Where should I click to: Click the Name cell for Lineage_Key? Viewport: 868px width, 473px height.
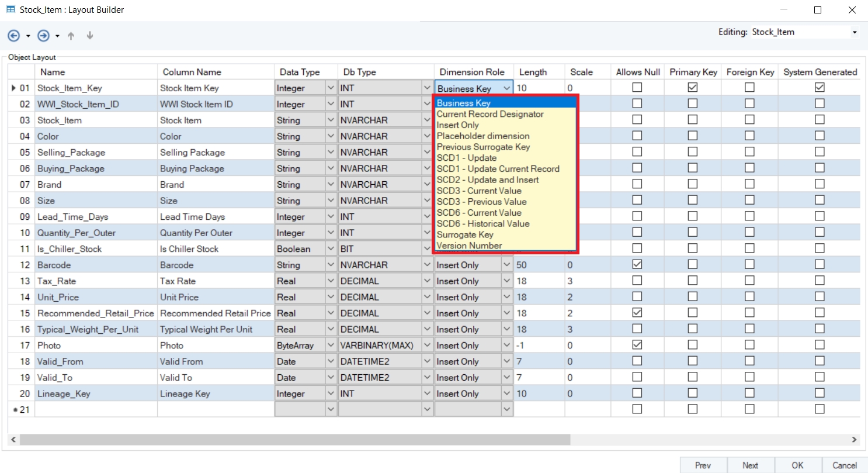click(96, 393)
